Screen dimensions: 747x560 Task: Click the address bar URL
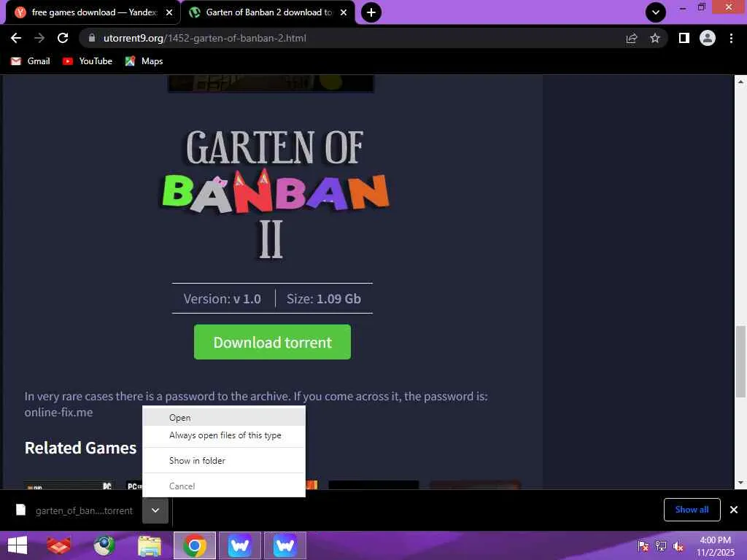coord(205,38)
